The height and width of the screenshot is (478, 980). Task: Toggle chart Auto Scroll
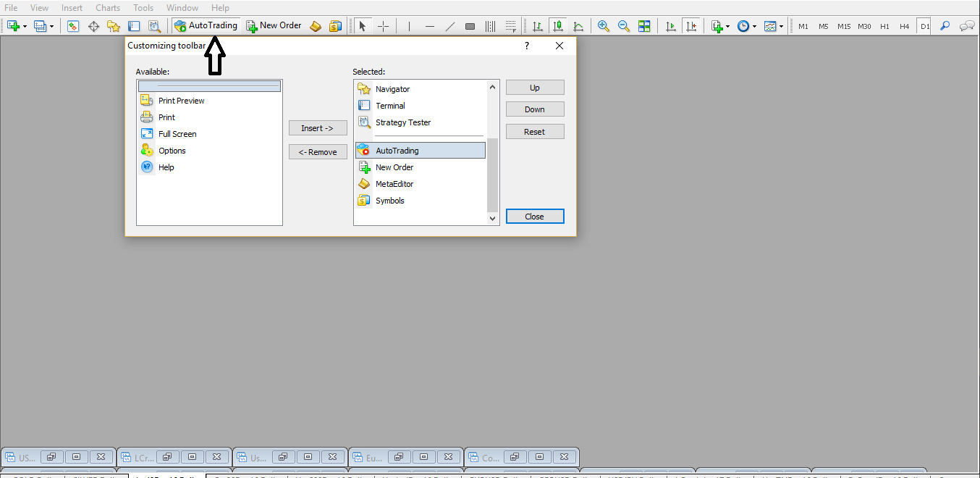(671, 26)
